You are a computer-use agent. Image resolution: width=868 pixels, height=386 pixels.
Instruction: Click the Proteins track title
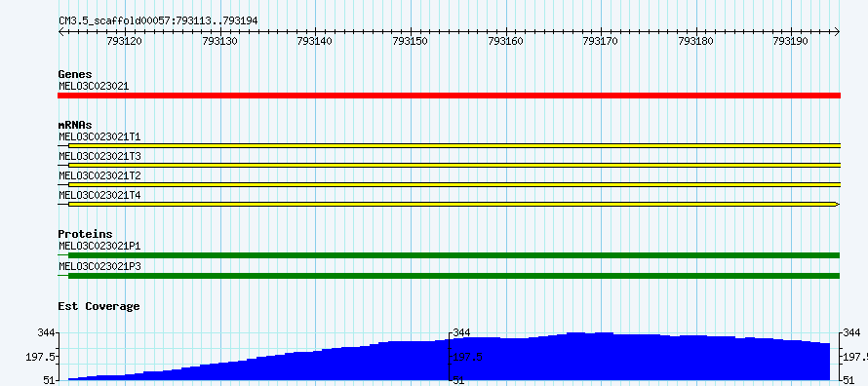[x=85, y=234]
